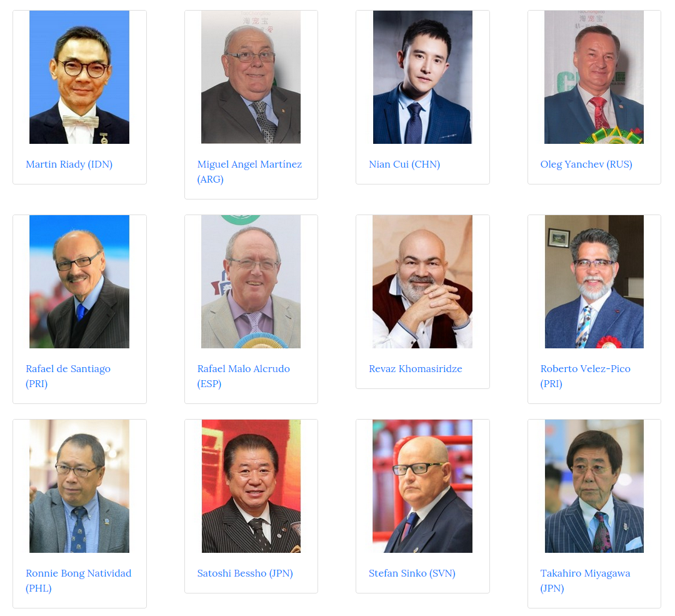Click the photo above Revaz Khomasiridze's name
The width and height of the screenshot is (675, 616).
point(422,281)
